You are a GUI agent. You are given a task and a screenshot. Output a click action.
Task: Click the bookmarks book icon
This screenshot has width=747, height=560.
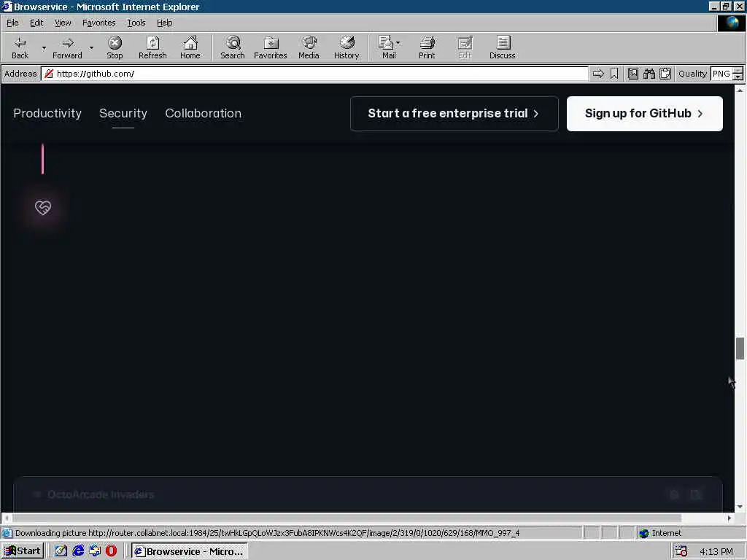click(633, 74)
